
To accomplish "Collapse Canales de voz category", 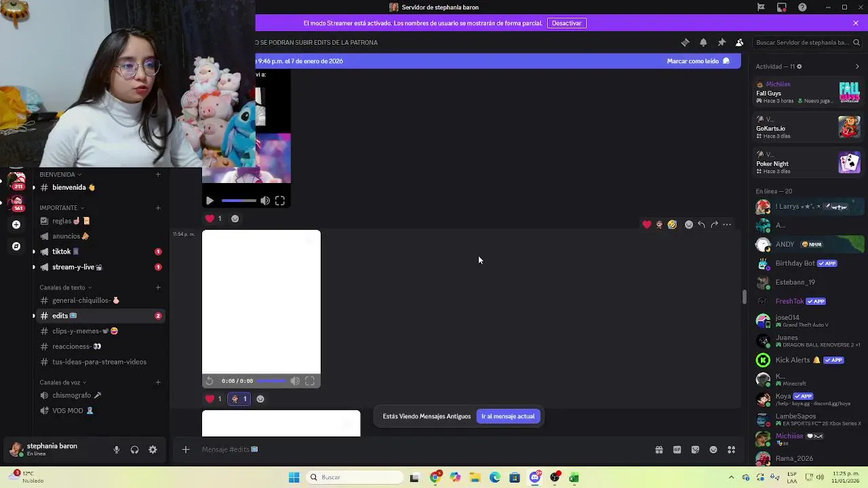I will tap(62, 382).
